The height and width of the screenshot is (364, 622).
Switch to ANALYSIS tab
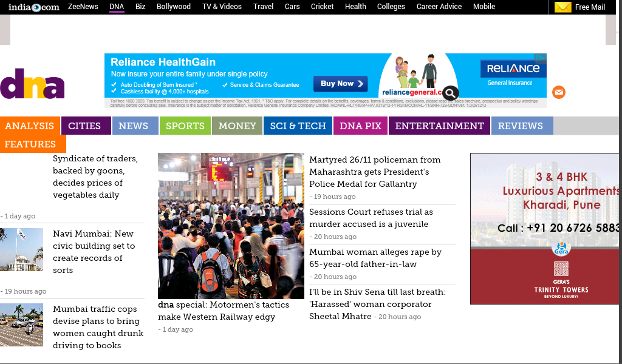(x=30, y=126)
